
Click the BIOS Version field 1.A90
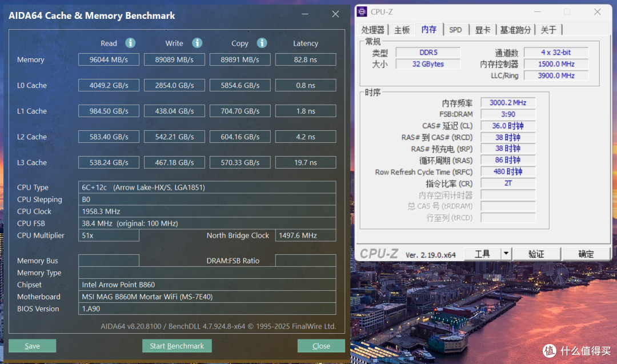pos(207,309)
